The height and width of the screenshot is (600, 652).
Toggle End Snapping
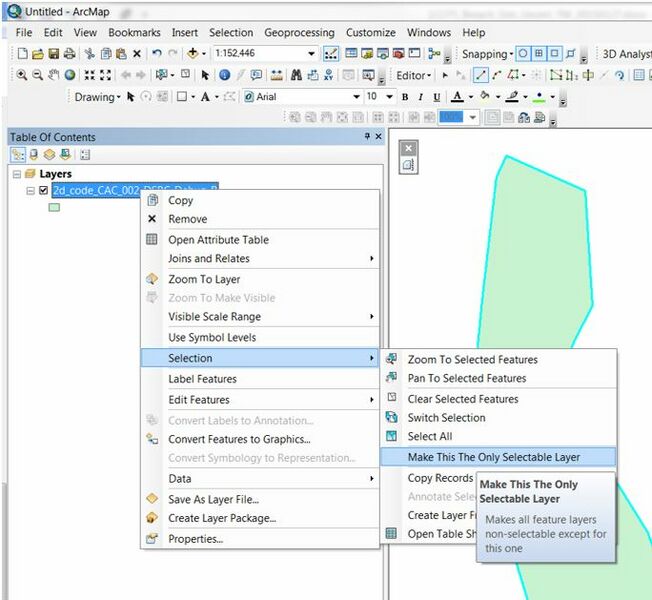click(539, 53)
